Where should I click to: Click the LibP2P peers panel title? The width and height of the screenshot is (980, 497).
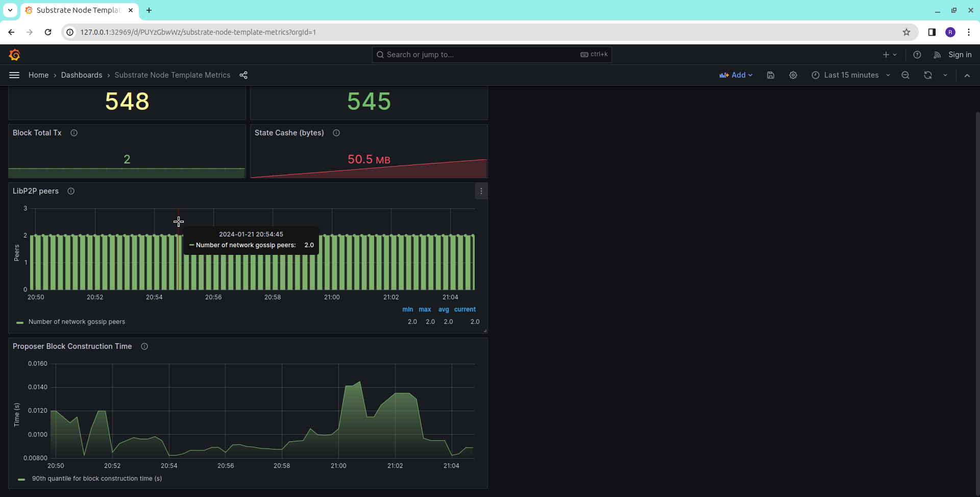coord(36,191)
